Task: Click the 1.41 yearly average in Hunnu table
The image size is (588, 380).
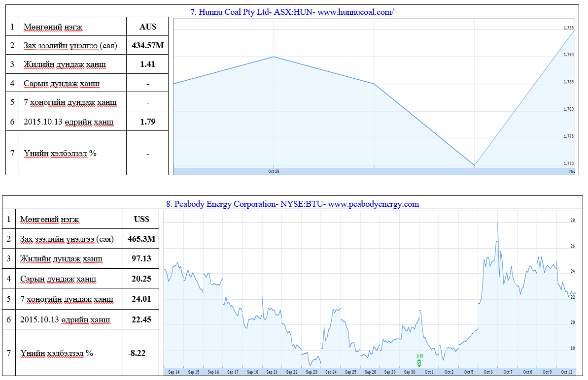Action: pyautogui.click(x=148, y=64)
